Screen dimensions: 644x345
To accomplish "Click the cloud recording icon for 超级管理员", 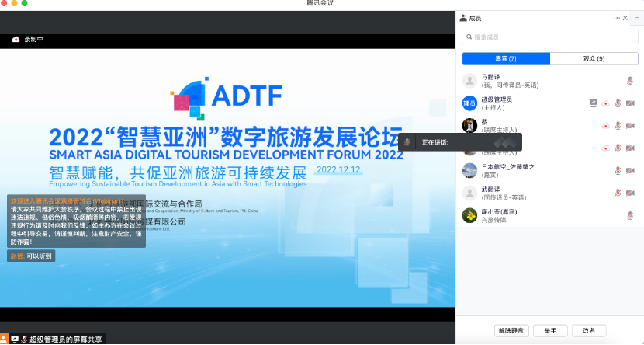I will tap(605, 103).
